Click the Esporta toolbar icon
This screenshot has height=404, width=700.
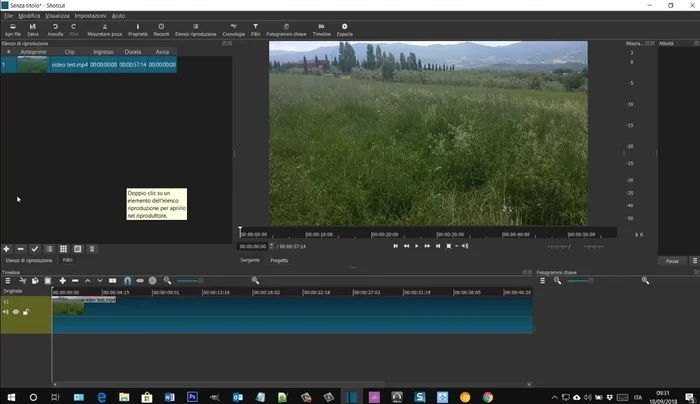344,30
